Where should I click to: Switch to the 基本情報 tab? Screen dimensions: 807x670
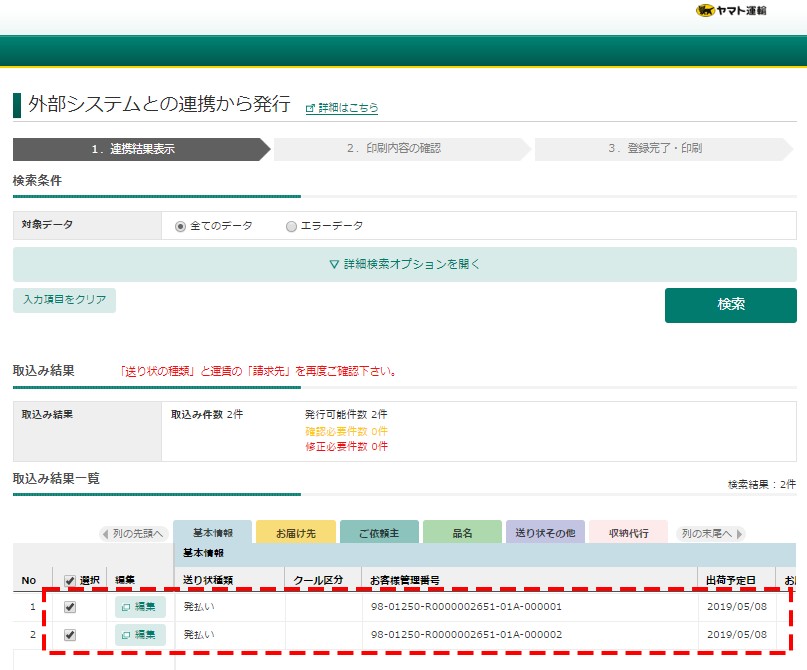213,533
